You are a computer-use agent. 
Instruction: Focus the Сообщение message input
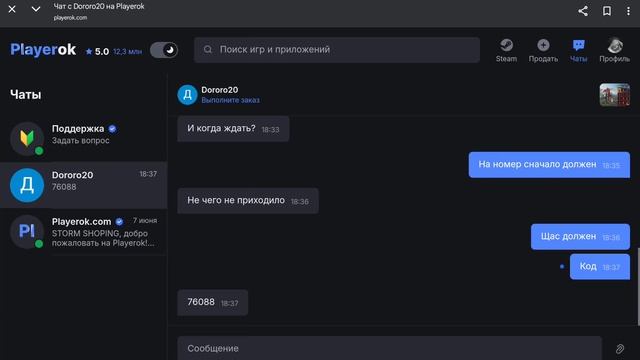389,348
